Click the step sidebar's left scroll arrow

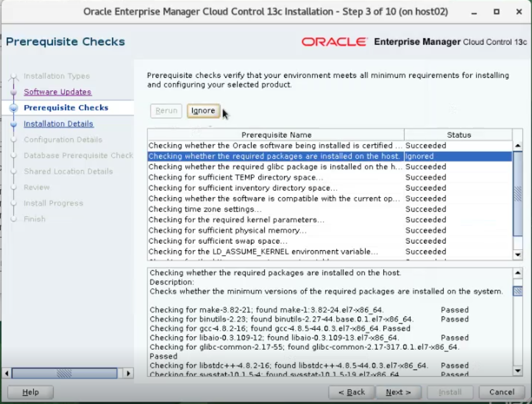pyautogui.click(x=7, y=374)
